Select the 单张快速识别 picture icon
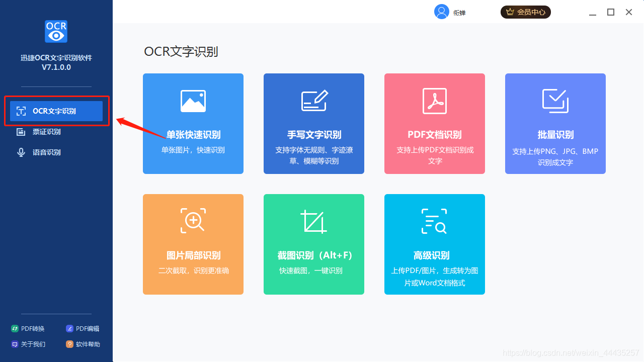 pyautogui.click(x=193, y=101)
